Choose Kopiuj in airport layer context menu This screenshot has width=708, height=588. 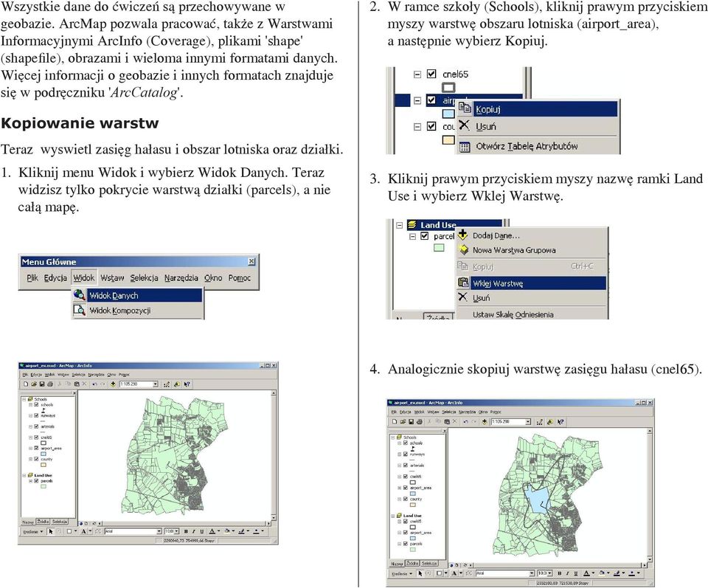pos(538,109)
